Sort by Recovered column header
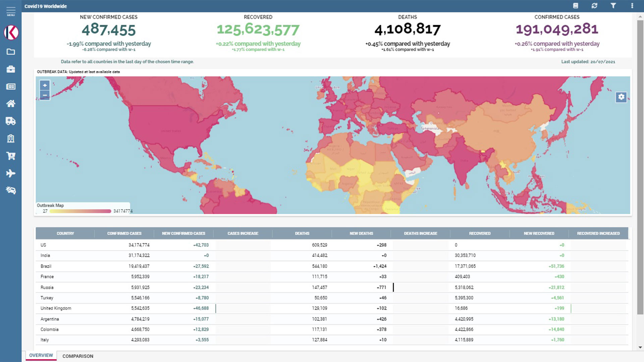644x362 pixels. tap(480, 233)
